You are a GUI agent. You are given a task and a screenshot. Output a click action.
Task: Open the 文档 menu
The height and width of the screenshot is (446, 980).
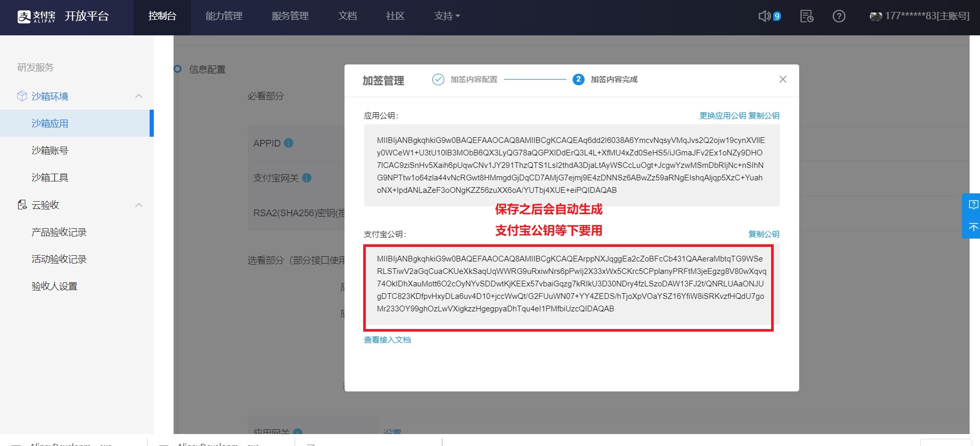click(347, 16)
